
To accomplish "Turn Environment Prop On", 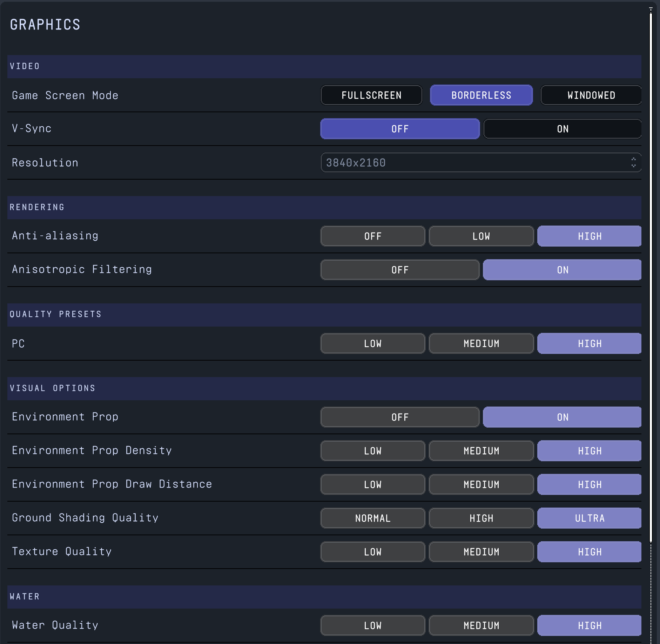I will click(563, 417).
